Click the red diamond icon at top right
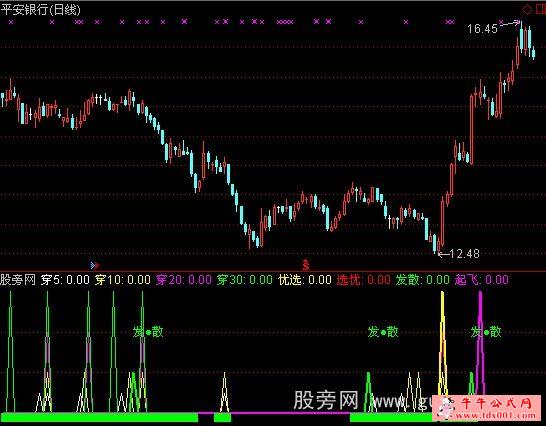 (x=527, y=9)
